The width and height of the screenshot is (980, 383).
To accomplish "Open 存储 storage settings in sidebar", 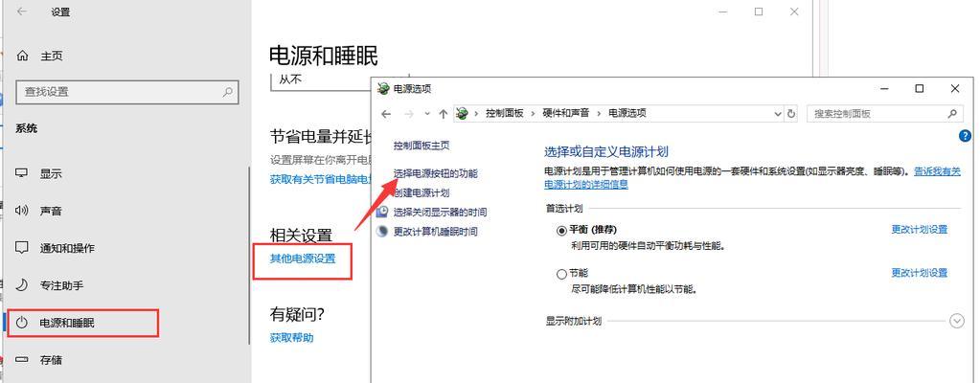I will 51,360.
